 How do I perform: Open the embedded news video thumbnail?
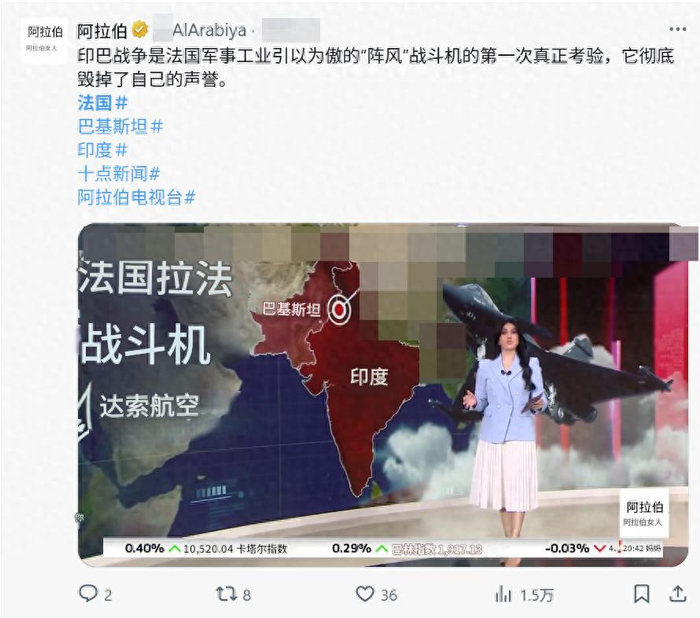click(x=383, y=395)
